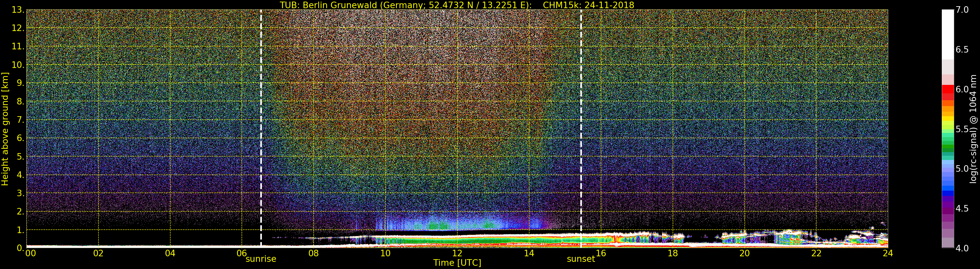The height and width of the screenshot is (269, 980).
Task: Select the time-axis tick label '04'
Action: pos(170,253)
